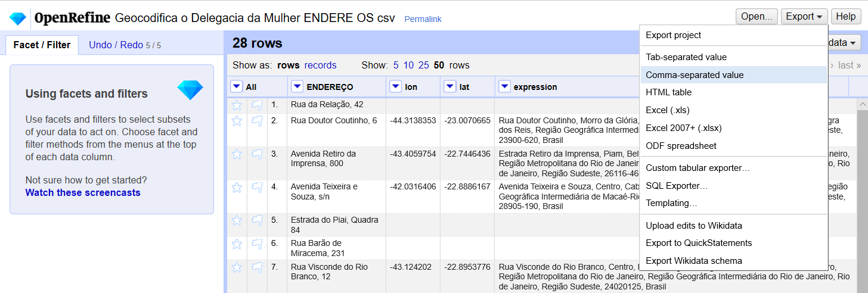Click the OpenRefine diamond logo
868x293 pixels.
click(17, 18)
